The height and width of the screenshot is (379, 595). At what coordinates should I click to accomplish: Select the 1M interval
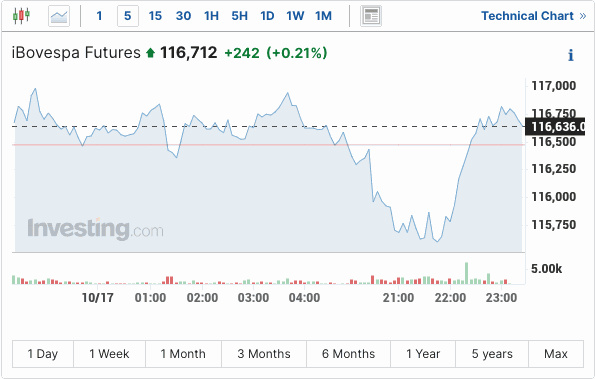pos(323,16)
